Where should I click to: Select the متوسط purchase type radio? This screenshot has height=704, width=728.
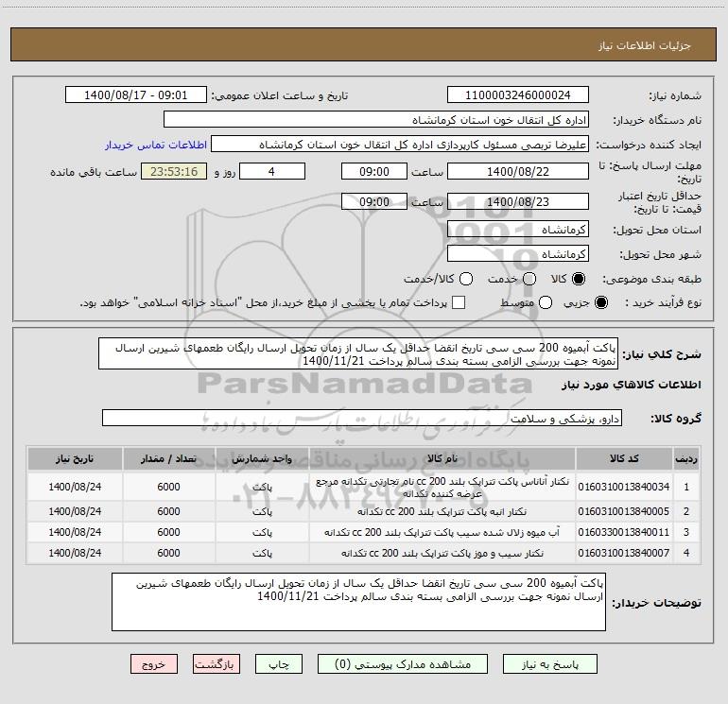click(x=546, y=302)
